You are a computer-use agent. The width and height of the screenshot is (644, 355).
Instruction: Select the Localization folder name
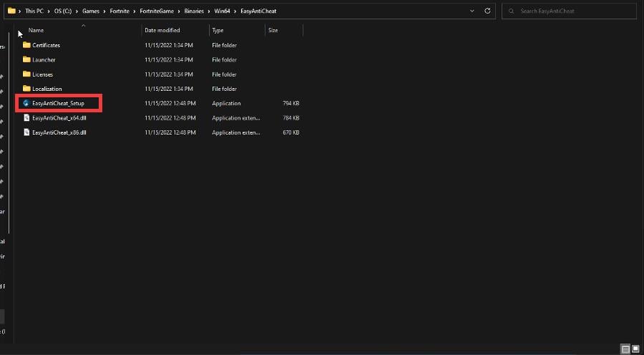47,89
